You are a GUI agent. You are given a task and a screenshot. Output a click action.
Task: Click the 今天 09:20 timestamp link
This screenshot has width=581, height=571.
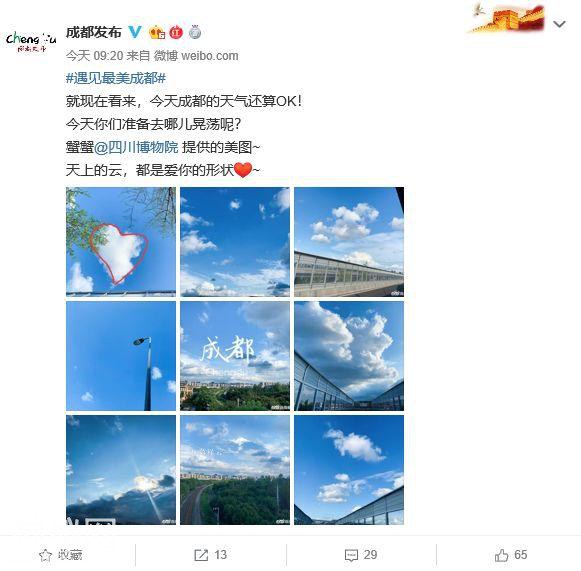point(94,56)
